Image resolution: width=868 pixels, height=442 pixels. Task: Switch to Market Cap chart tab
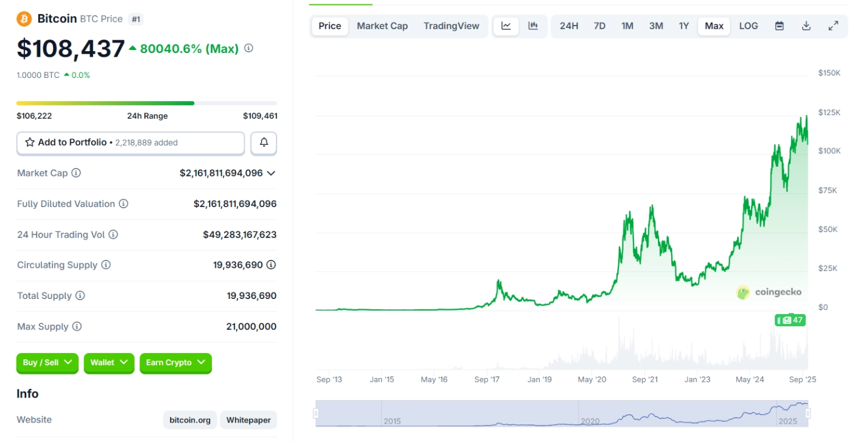pos(382,26)
